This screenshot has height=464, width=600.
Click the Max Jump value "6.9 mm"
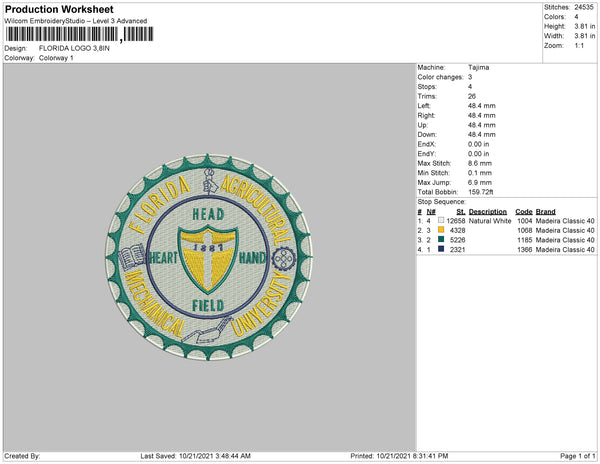point(480,182)
